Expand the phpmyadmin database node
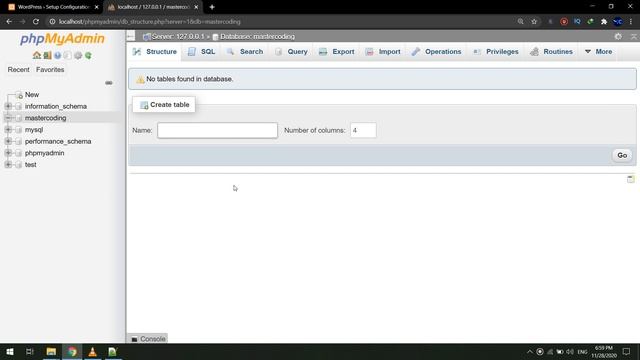This screenshot has height=360, width=640. [8, 153]
